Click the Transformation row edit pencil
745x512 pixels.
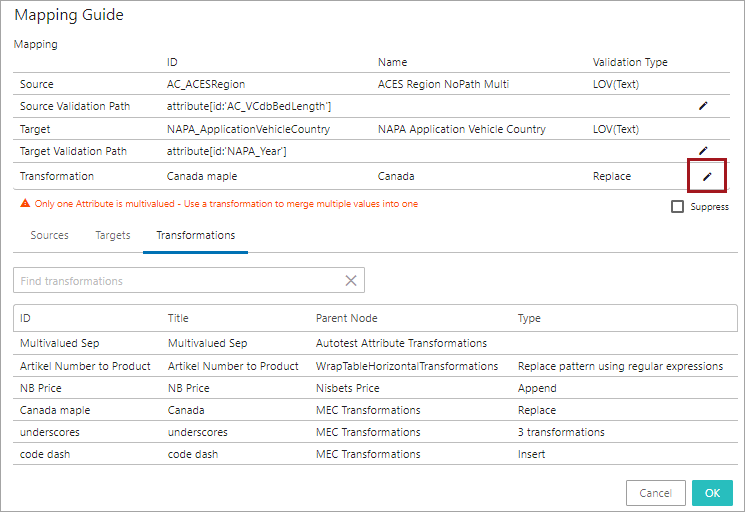706,176
